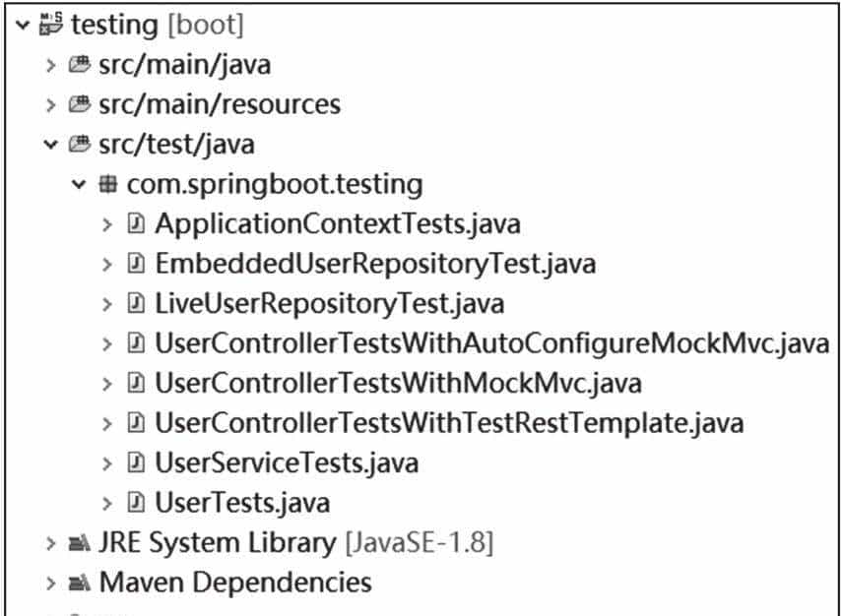Select UserControllerTestsWithTestRestTemplate.java file
This screenshot has width=842, height=616.
[x=448, y=423]
